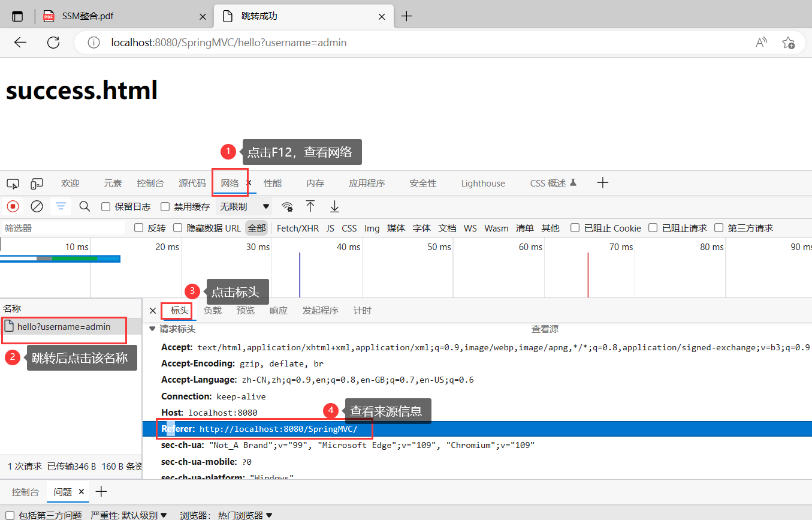This screenshot has height=520, width=812.
Task: Filter requests by CSS type
Action: (x=349, y=228)
